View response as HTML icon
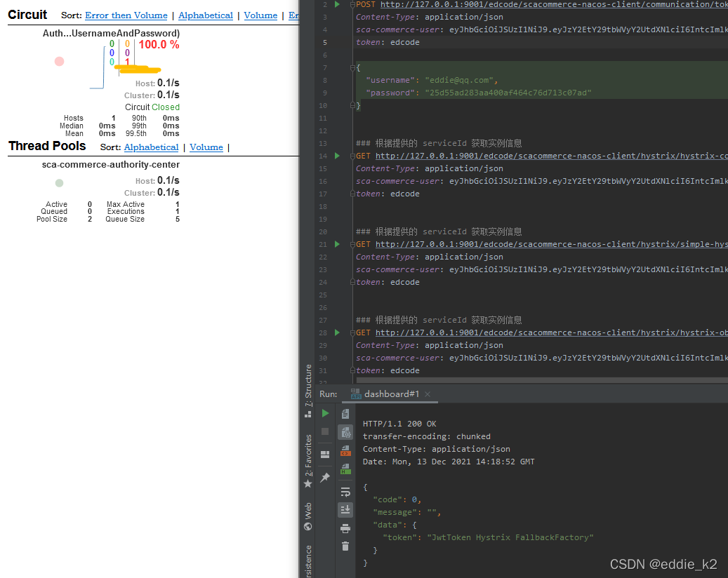This screenshot has height=578, width=728. tap(345, 469)
